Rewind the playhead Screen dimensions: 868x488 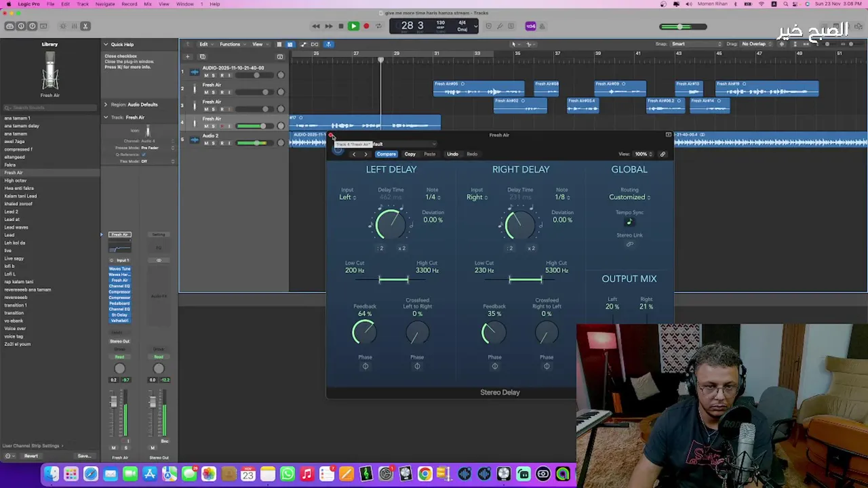[x=316, y=26]
